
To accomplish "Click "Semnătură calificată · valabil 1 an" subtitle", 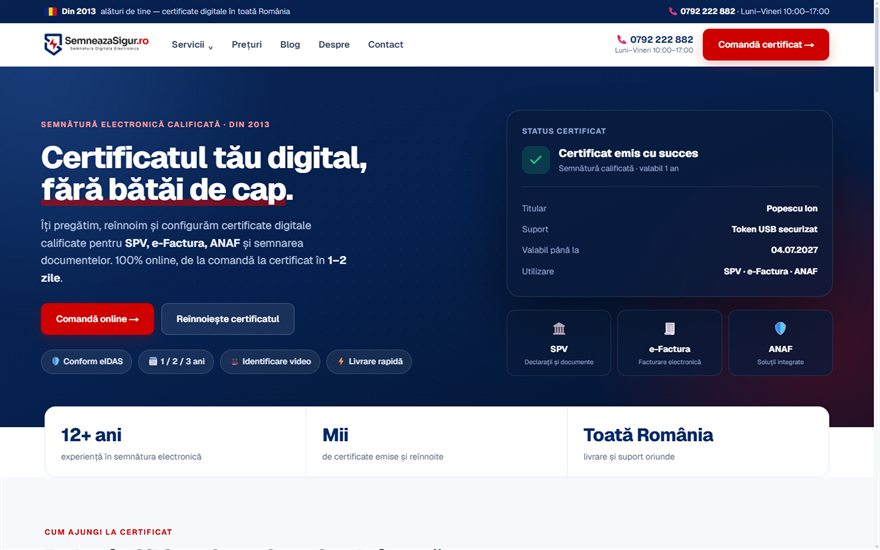I will (x=618, y=168).
